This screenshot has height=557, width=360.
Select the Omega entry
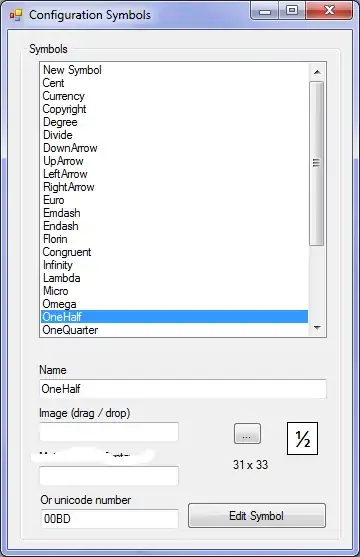(174, 304)
